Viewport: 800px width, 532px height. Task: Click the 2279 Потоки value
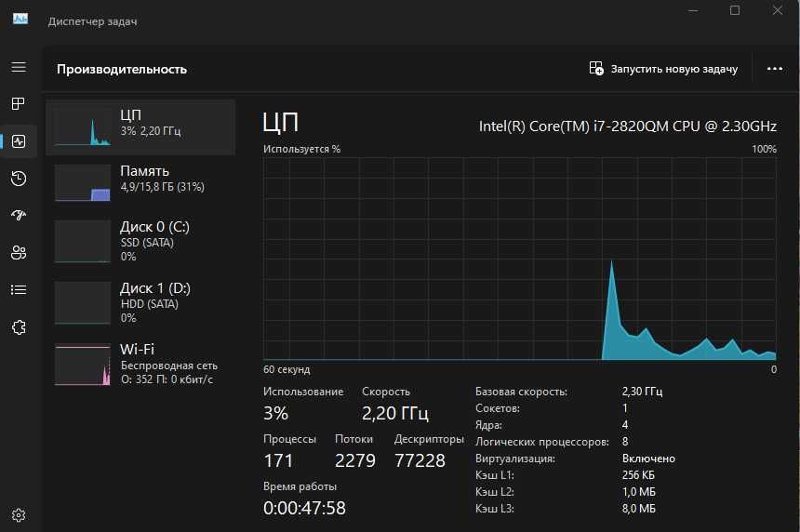(x=354, y=460)
